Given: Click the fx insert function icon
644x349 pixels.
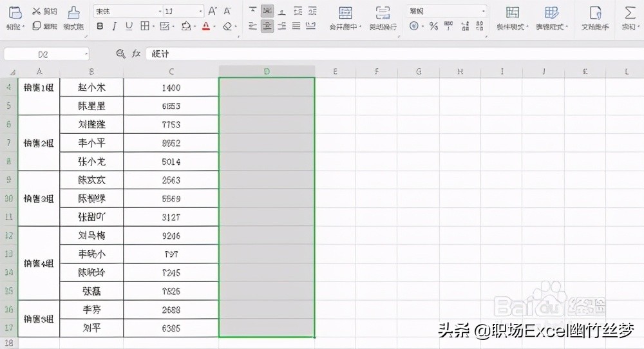Looking at the screenshot, I should 136,53.
